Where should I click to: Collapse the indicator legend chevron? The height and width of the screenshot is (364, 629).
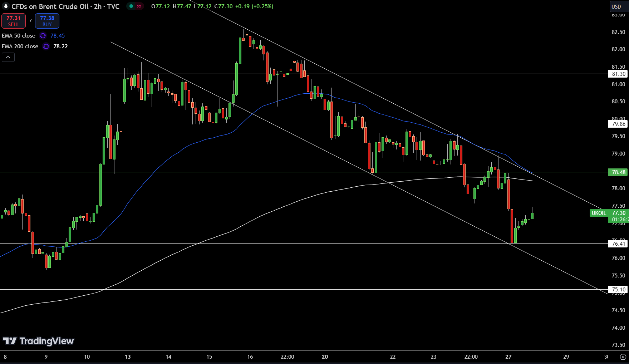pyautogui.click(x=8, y=57)
